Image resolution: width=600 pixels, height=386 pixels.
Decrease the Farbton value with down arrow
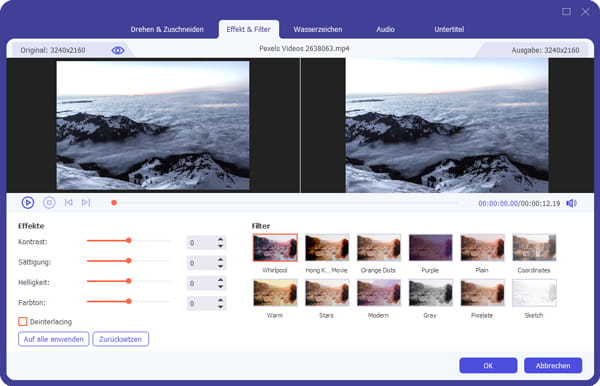click(220, 306)
